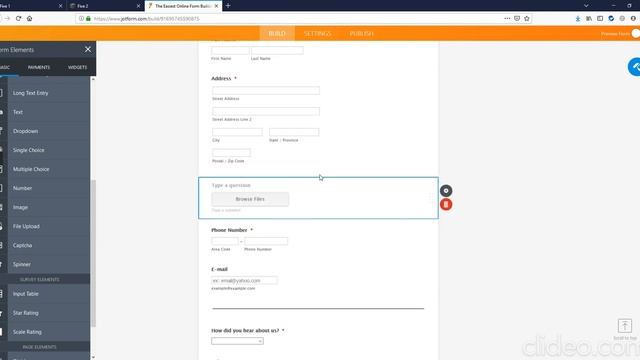The width and height of the screenshot is (640, 360).
Task: Click the scroll to top arrow icon
Action: point(624,326)
